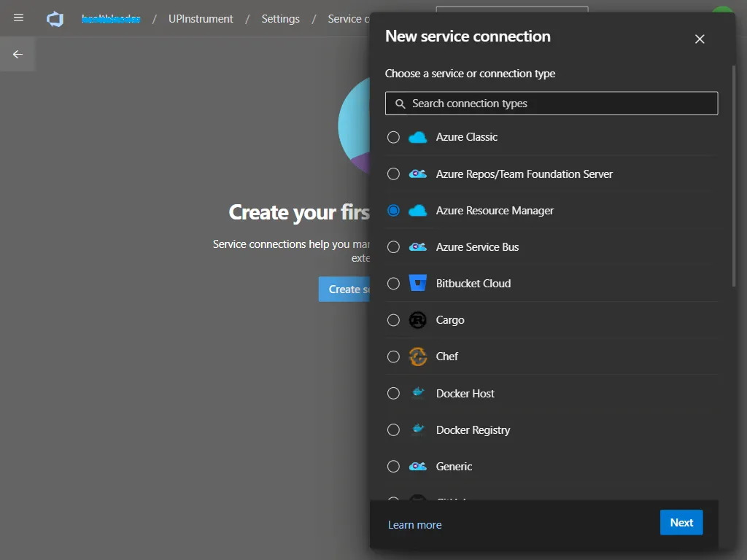The width and height of the screenshot is (747, 560).
Task: Click the Generic label text
Action: point(454,466)
